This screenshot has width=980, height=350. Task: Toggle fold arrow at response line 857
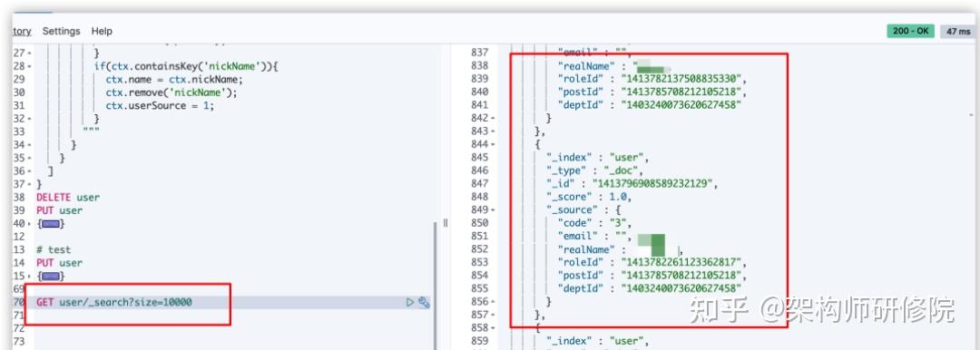coord(494,315)
